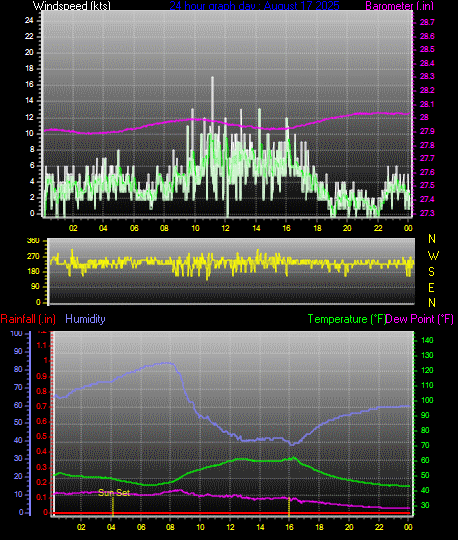458x540 pixels.
Task: Click the 27.5 barometer scale value
Action: (427, 185)
